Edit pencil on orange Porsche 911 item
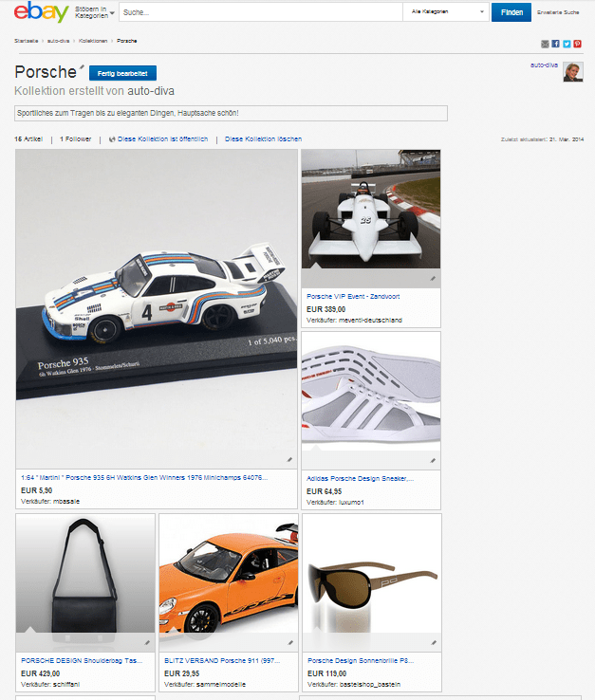The height and width of the screenshot is (700, 595). pyautogui.click(x=290, y=642)
